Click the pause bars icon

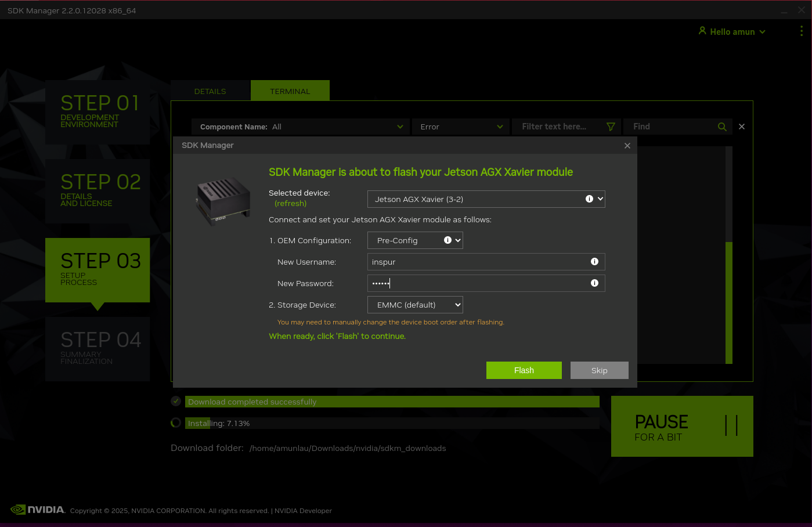tap(731, 425)
